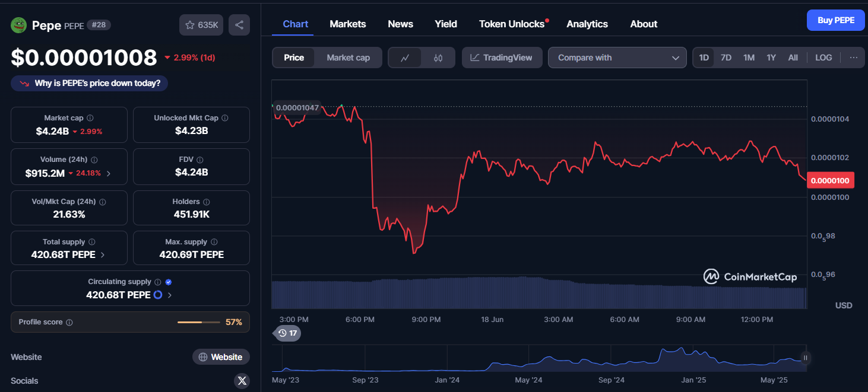Image resolution: width=868 pixels, height=392 pixels.
Task: Open the X social icon
Action: click(x=242, y=381)
